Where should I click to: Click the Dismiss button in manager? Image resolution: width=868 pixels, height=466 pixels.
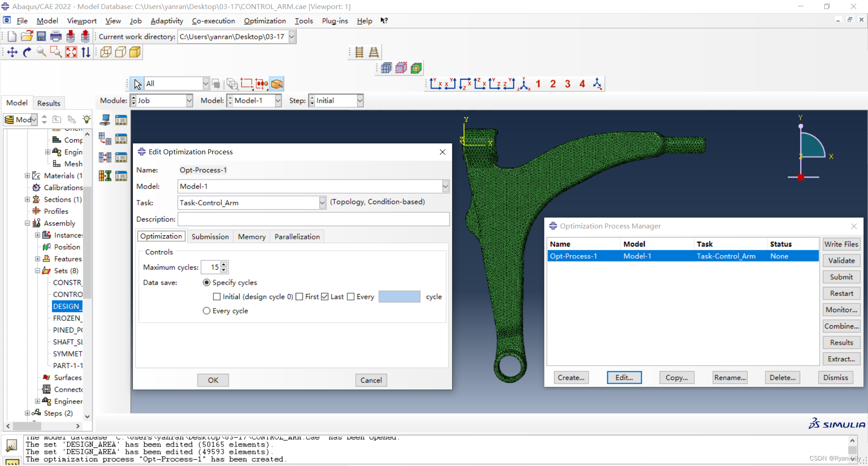click(x=835, y=378)
